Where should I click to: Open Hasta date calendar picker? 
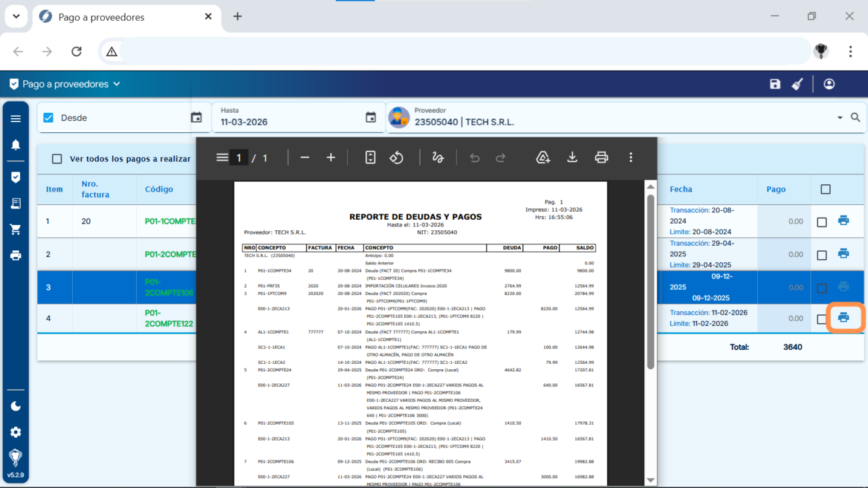click(x=371, y=117)
